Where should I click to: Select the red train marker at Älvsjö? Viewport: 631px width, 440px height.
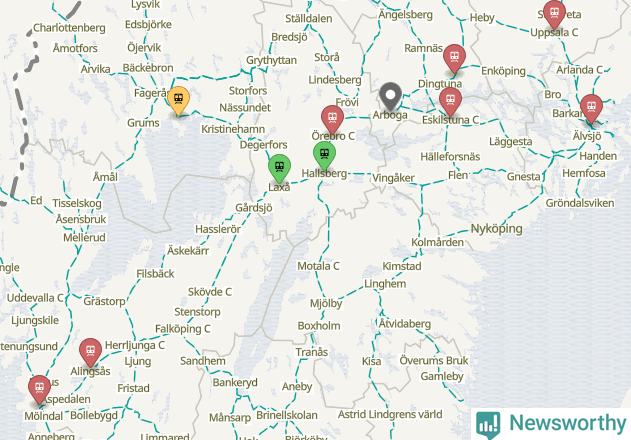click(591, 109)
